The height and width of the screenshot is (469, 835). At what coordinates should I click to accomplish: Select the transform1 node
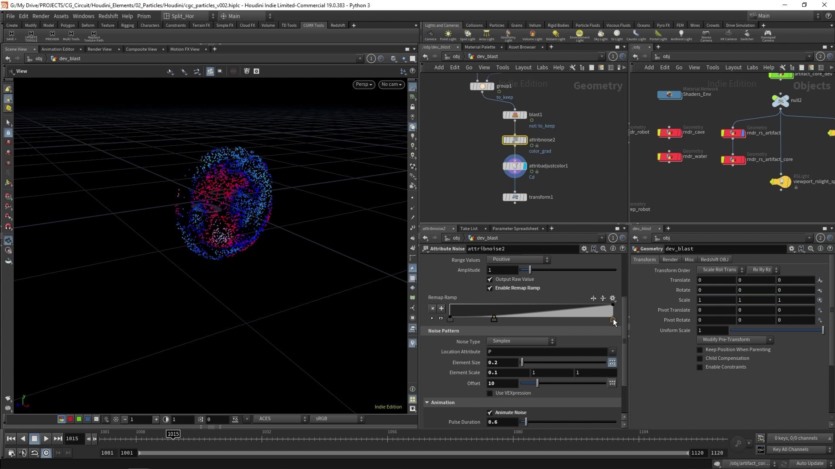click(x=514, y=197)
